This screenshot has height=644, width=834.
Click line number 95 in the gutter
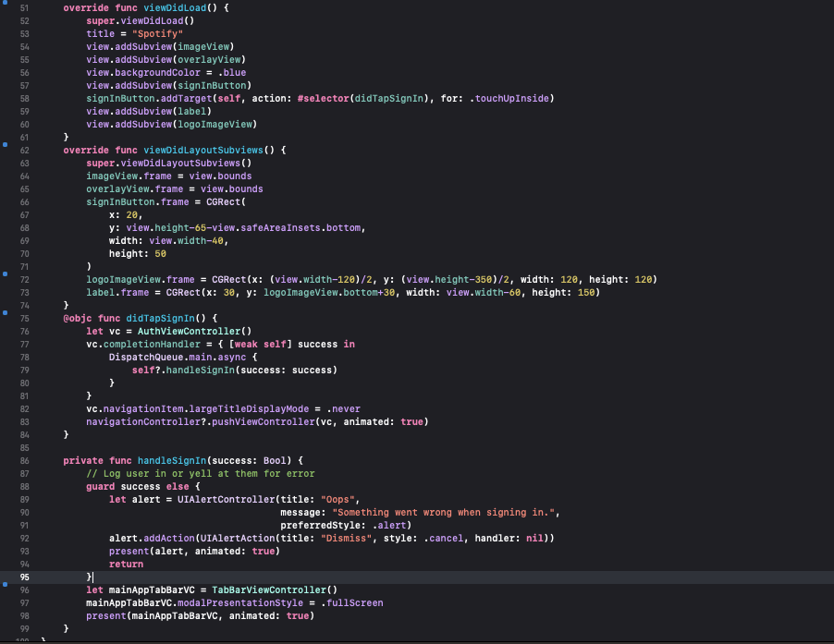24,577
